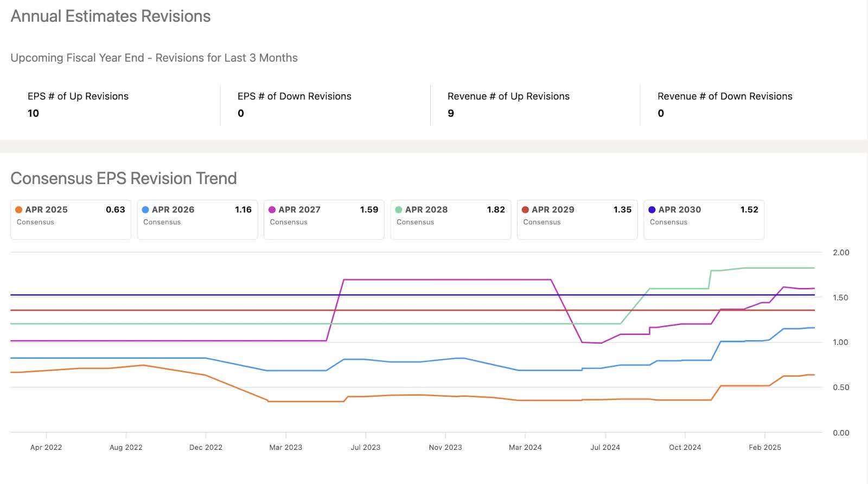Viewport: 868px width, 484px height.
Task: Select the Oct 2024 x-axis label
Action: coord(685,448)
